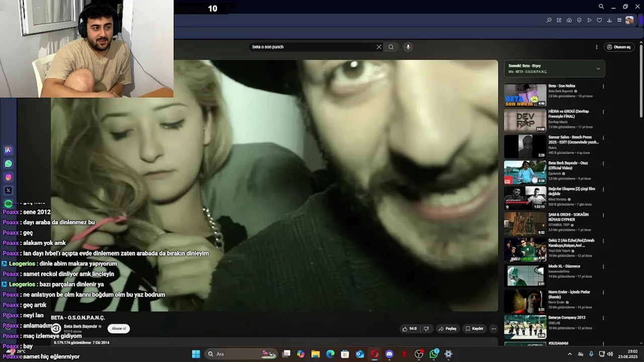The width and height of the screenshot is (644, 362).
Task: Open OBS Studio from taskbar
Action: [419, 354]
